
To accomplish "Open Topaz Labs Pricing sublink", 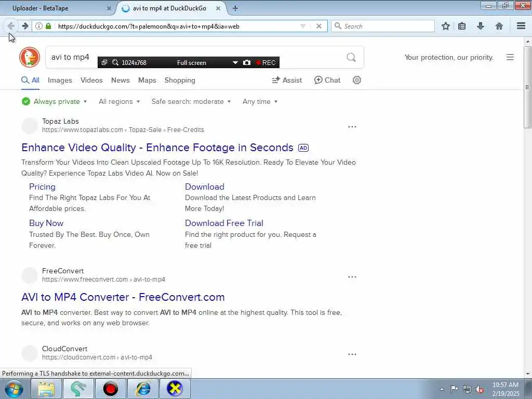I will coord(42,187).
